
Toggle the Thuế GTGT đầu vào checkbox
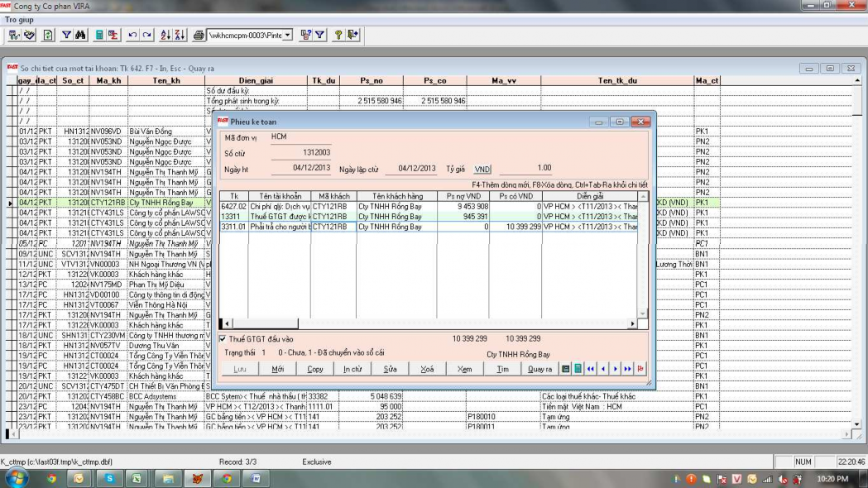[222, 338]
